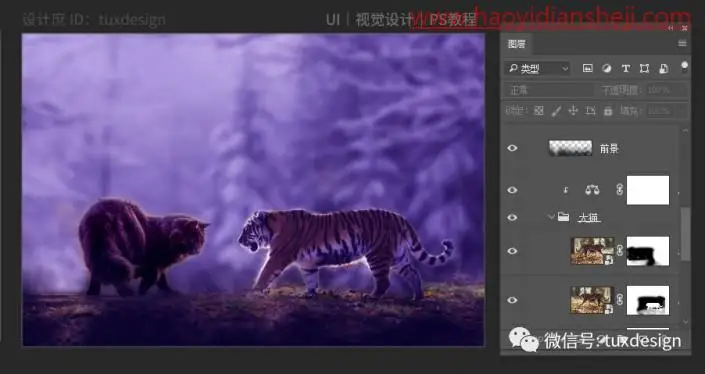
Task: Hide the 前景 layer using its eye icon
Action: point(512,148)
